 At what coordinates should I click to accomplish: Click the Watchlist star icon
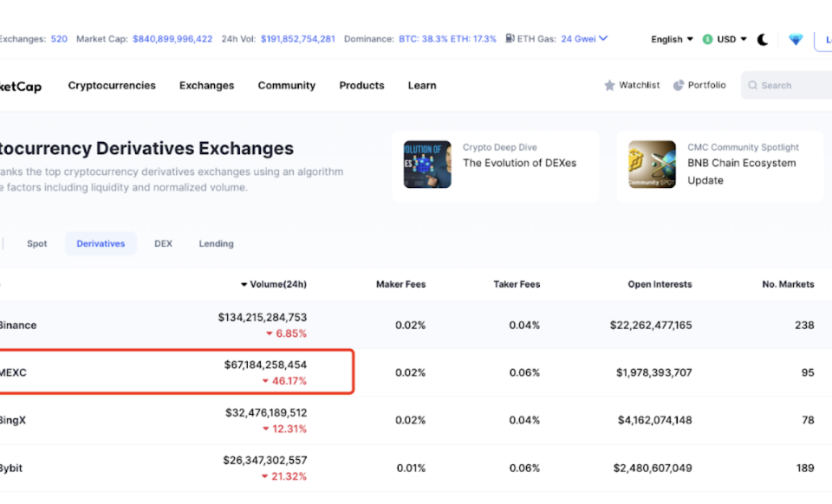coord(609,85)
